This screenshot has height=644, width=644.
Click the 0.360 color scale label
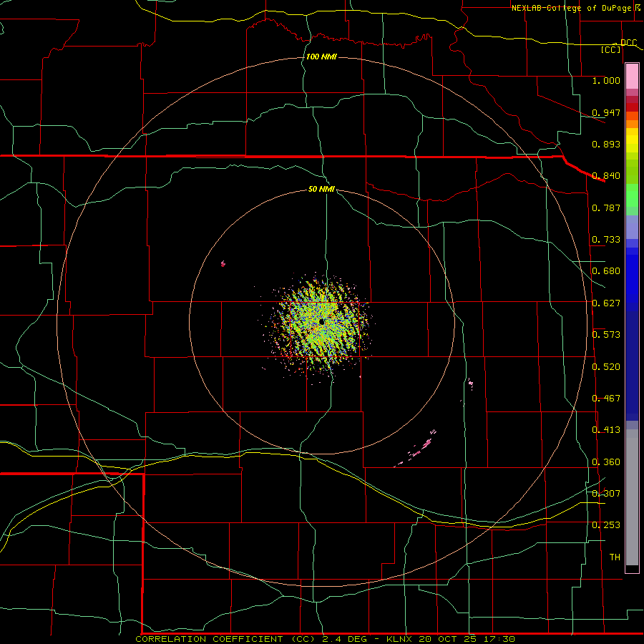tap(606, 462)
